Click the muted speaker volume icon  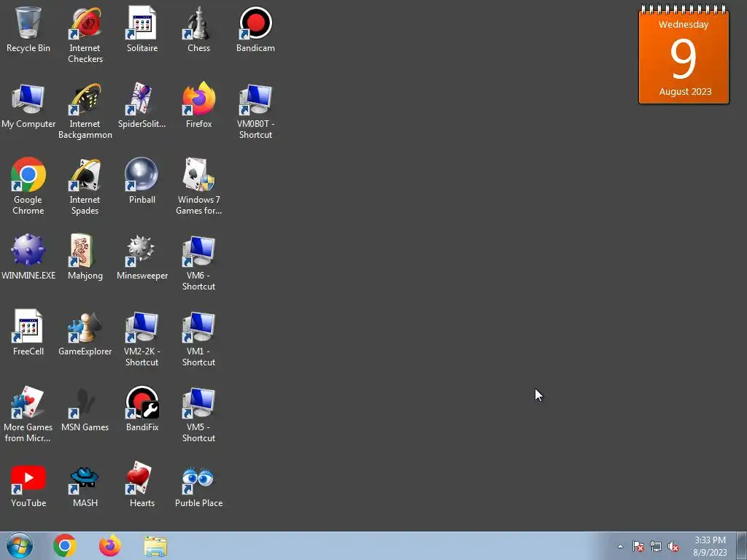pyautogui.click(x=673, y=546)
